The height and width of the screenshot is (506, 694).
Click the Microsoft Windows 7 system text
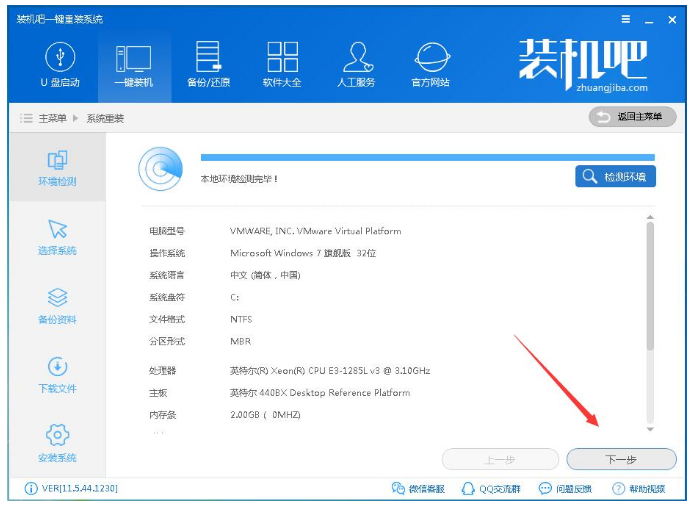coord(303,253)
